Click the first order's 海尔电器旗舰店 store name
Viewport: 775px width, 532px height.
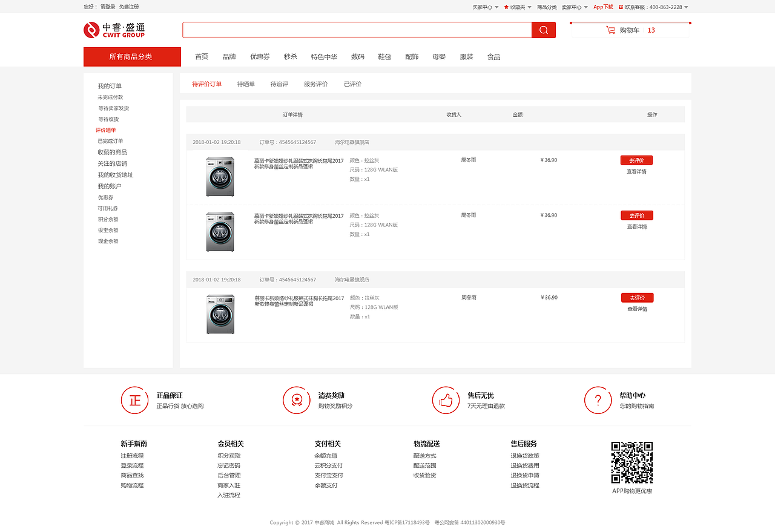352,142
